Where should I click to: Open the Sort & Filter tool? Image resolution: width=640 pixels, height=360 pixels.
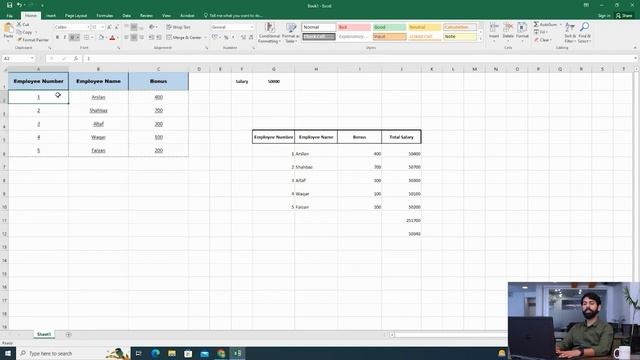tap(570, 32)
